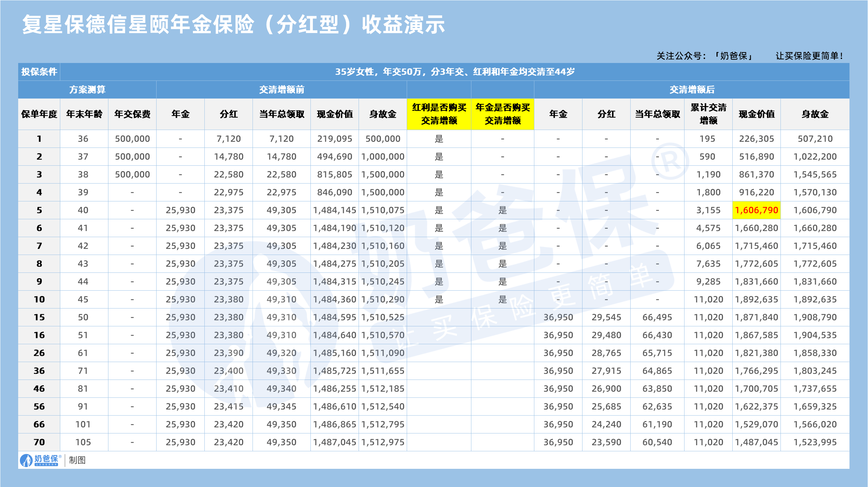
Task: Click the registered trademark watermark symbol
Action: 670,161
